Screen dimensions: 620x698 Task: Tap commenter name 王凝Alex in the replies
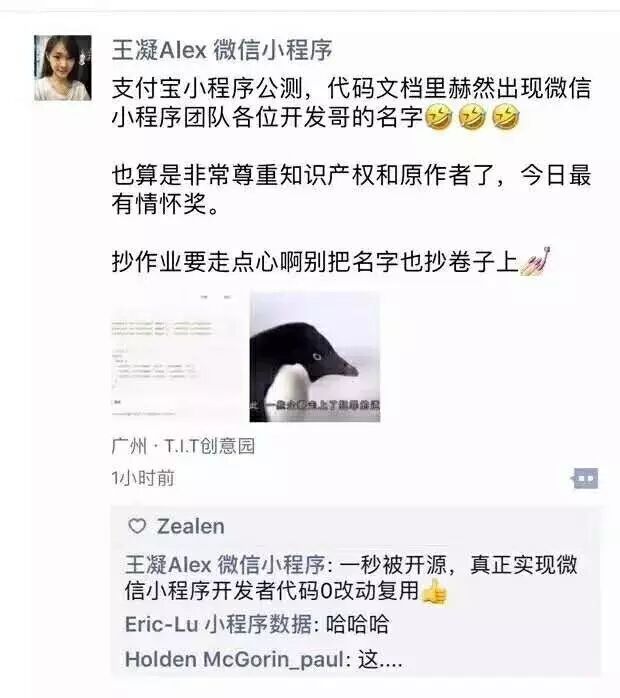225,565
